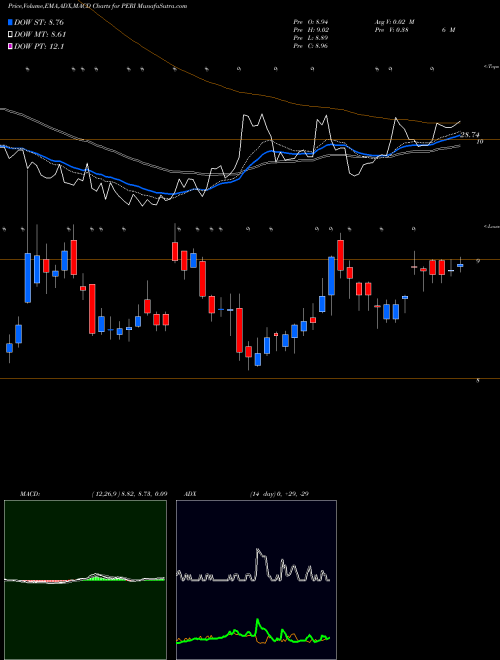Select the 'DOW ST: 8.76' legend label

click(x=39, y=22)
